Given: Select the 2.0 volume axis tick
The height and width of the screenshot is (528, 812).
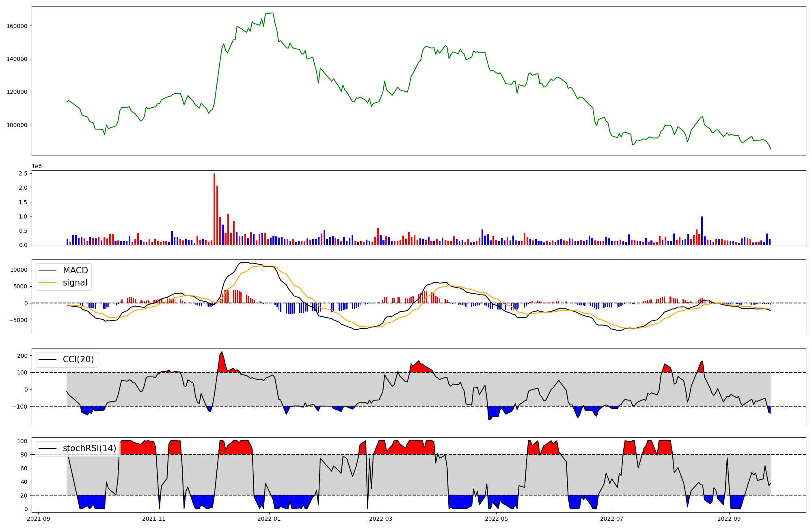Looking at the screenshot, I should [23, 188].
